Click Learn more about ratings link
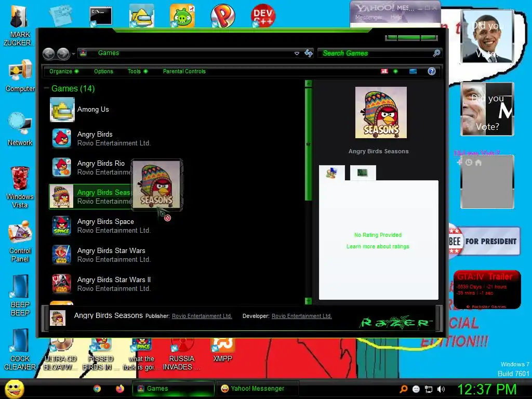This screenshot has height=399, width=532. [378, 246]
